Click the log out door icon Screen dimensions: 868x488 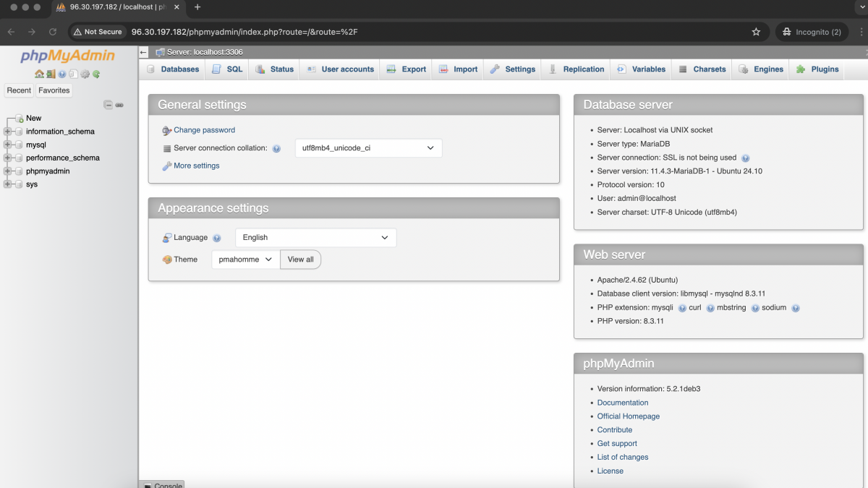click(51, 74)
